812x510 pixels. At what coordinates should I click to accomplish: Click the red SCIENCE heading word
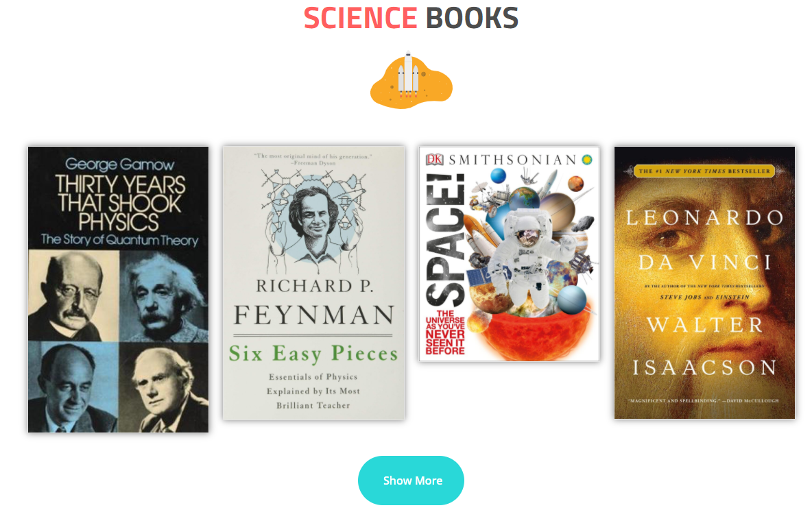(360, 18)
